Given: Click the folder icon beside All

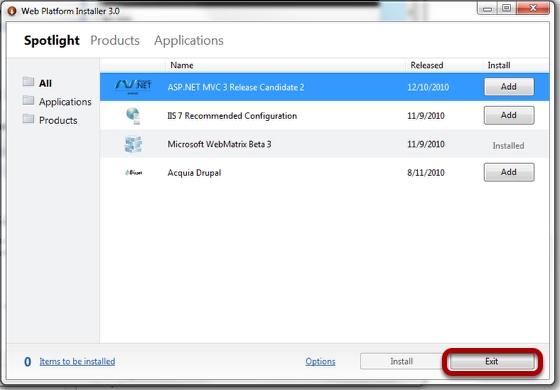Looking at the screenshot, I should click(28, 82).
